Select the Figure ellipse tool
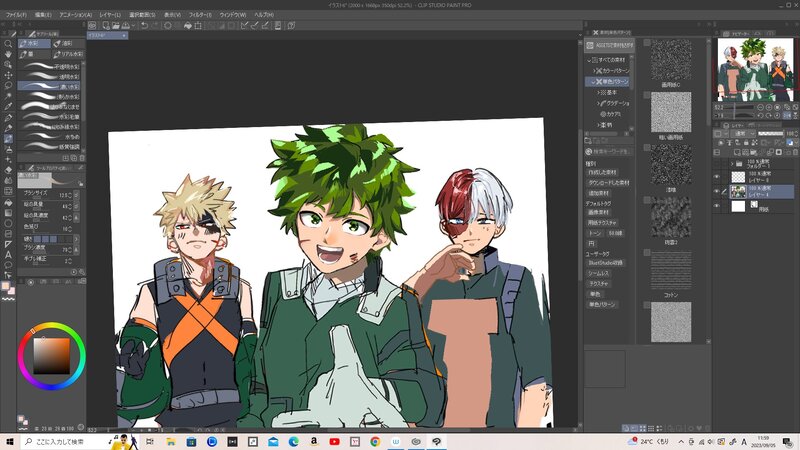Image resolution: width=800 pixels, height=450 pixels. click(8, 223)
